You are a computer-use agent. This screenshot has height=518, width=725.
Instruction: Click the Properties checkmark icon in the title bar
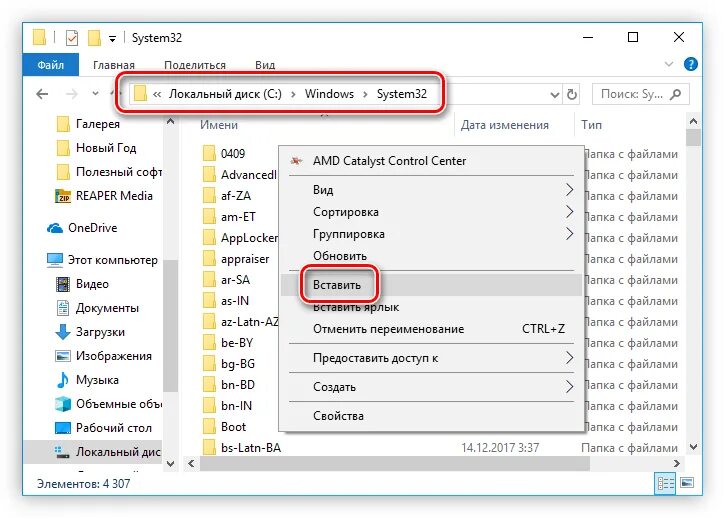(72, 38)
